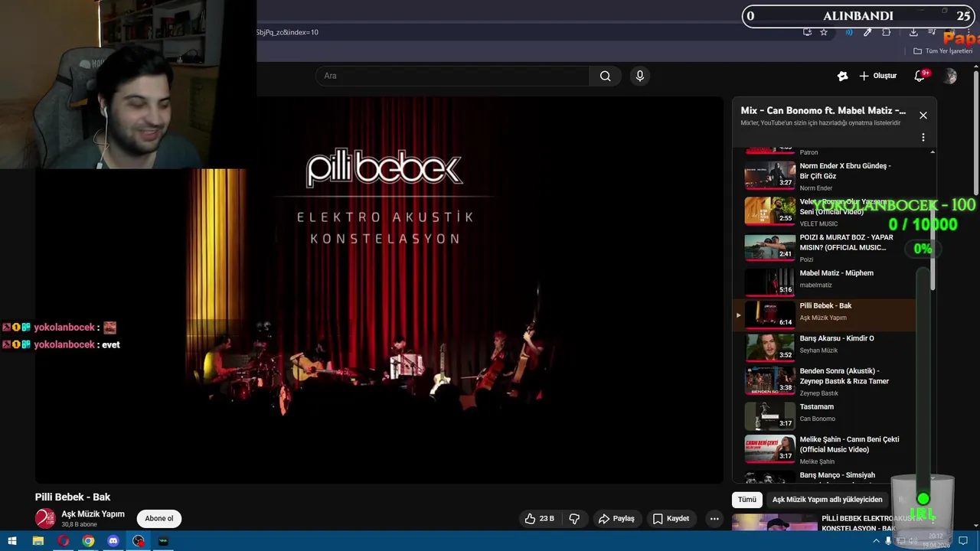Click Mix - Can Bonomo ft. Mabel Matiz title

tap(823, 110)
